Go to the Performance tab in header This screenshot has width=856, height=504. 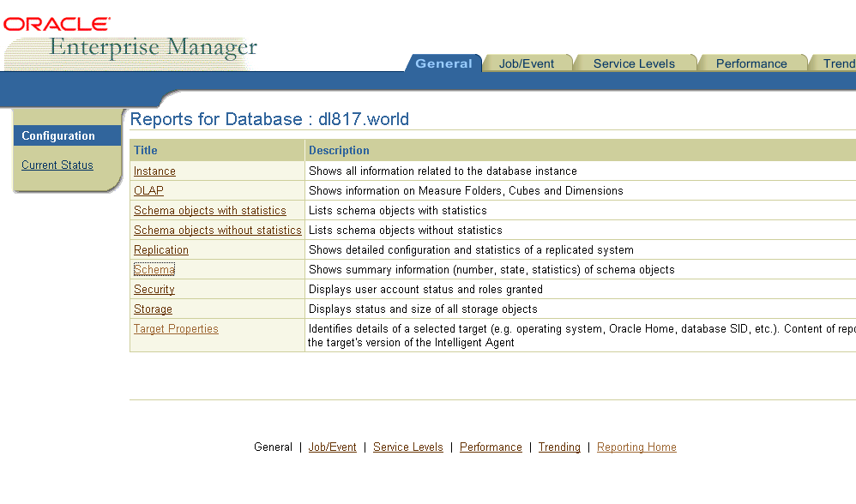pos(751,63)
